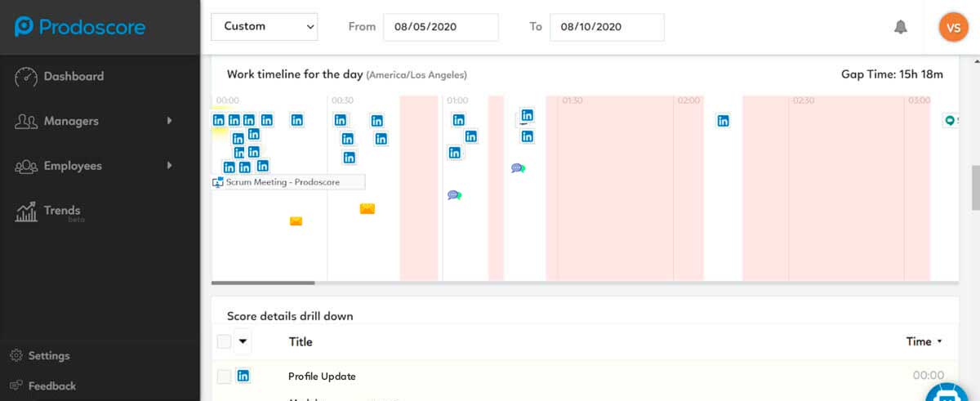This screenshot has height=401, width=980.
Task: Expand the Managers submenu arrow
Action: 170,121
